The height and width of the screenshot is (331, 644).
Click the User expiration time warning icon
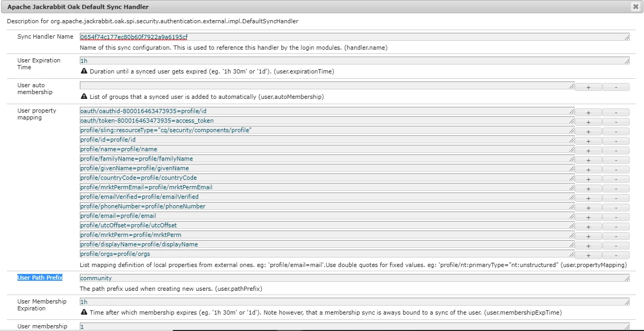[x=84, y=71]
